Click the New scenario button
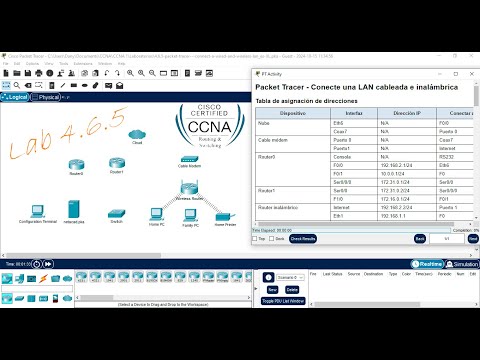This screenshot has height=360, width=480. [x=272, y=290]
